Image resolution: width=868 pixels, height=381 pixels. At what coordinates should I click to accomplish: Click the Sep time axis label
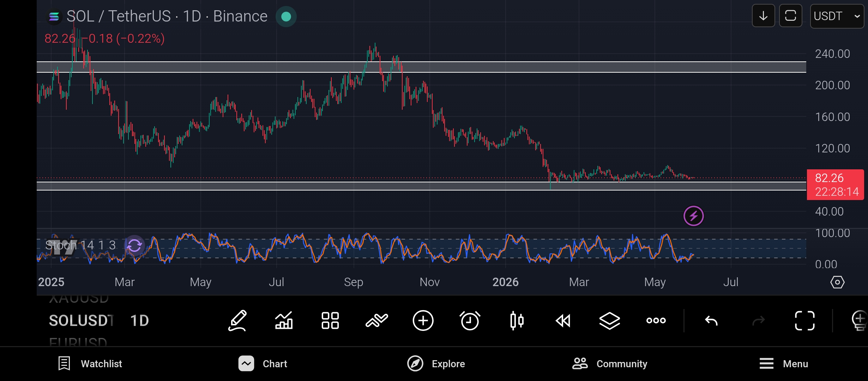click(x=354, y=282)
